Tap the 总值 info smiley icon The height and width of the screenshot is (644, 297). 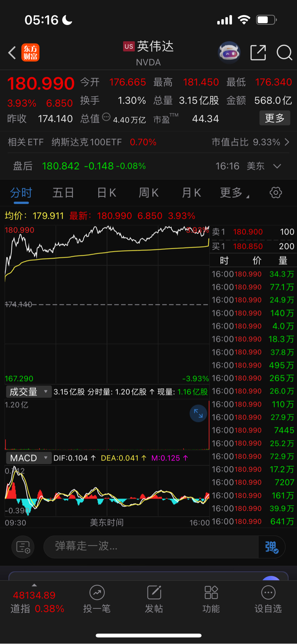click(x=106, y=117)
